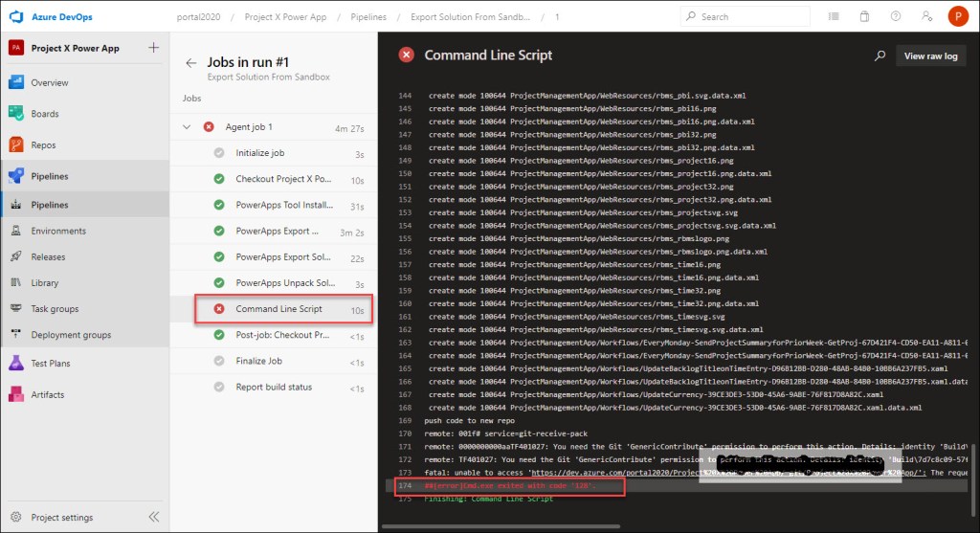The height and width of the screenshot is (533, 980).
Task: Click the search magnifier icon in the log header
Action: pyautogui.click(x=880, y=56)
